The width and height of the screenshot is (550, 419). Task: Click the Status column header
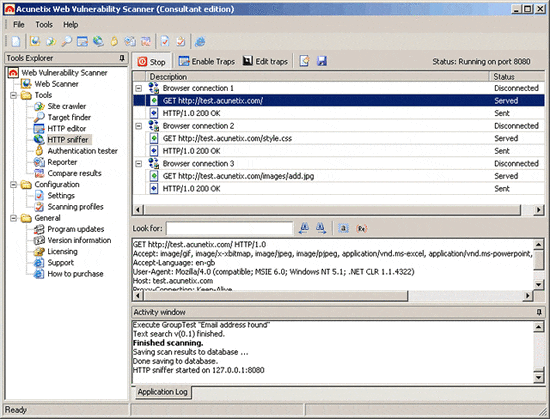[x=517, y=76]
